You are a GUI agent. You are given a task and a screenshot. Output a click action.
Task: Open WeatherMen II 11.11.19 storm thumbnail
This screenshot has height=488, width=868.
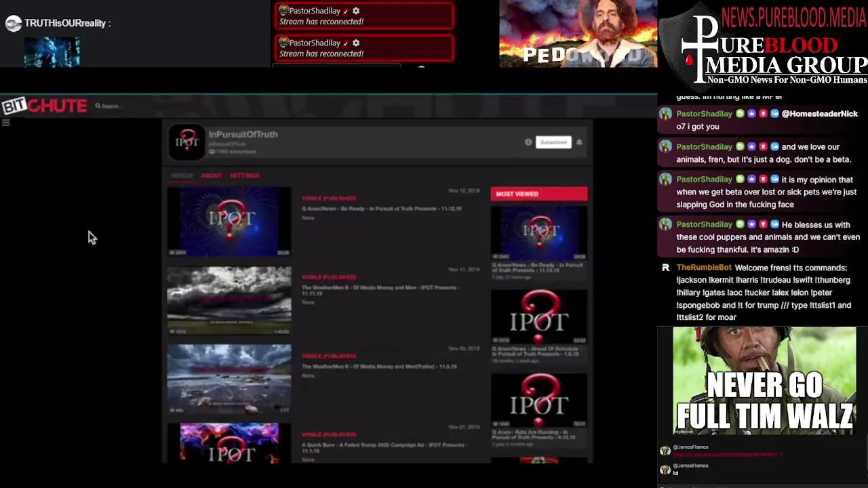pyautogui.click(x=229, y=300)
